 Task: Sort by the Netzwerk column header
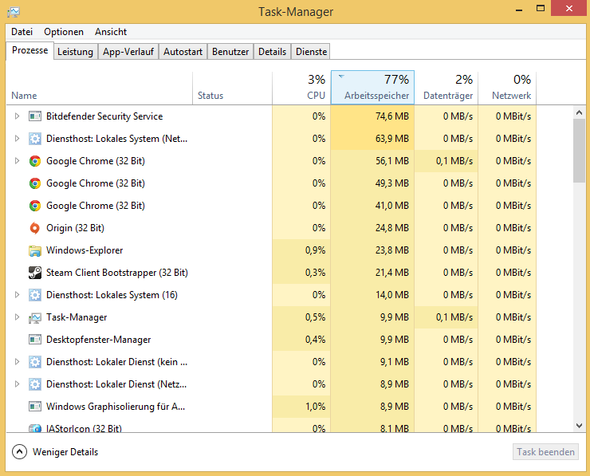coord(507,88)
